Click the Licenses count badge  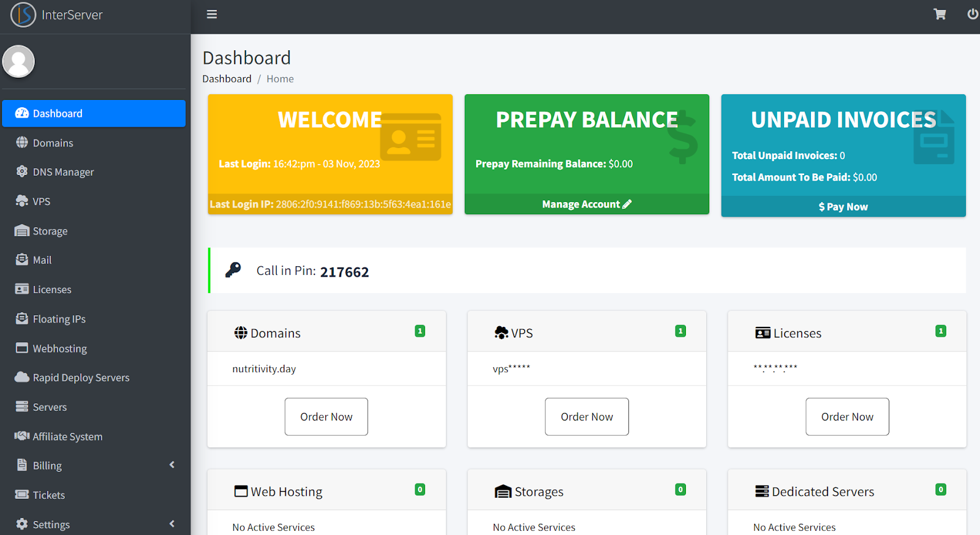click(x=941, y=331)
